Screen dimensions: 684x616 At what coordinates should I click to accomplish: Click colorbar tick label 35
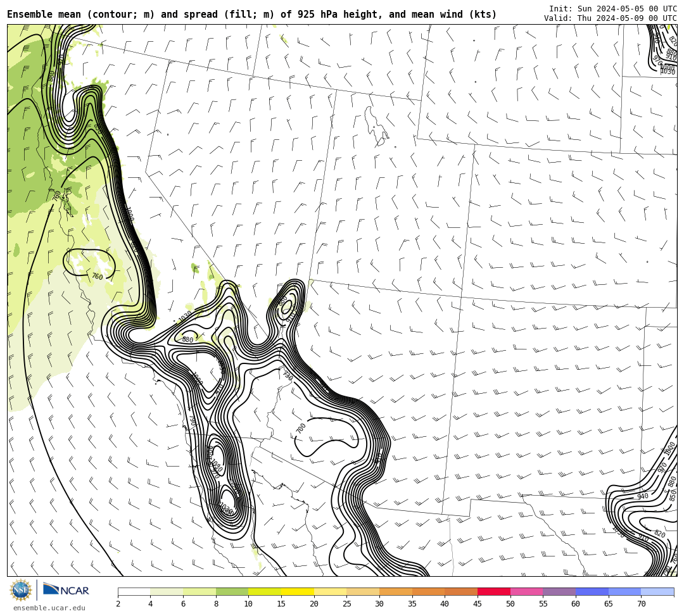[x=412, y=604]
